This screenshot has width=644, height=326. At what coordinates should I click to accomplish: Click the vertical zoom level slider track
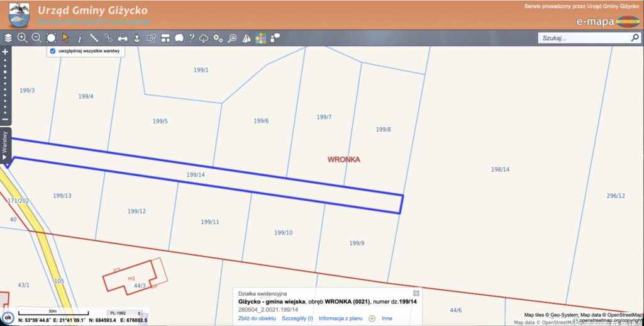[x=5, y=86]
